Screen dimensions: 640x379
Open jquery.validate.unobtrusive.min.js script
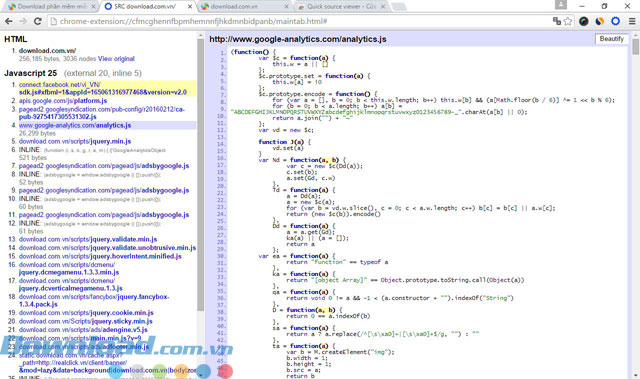(x=107, y=248)
